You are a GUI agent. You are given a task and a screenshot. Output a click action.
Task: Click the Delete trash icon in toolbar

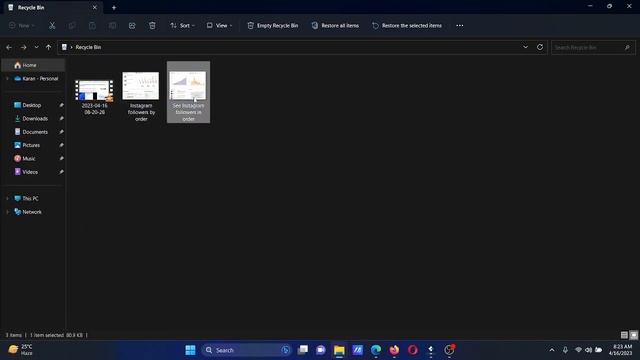152,25
